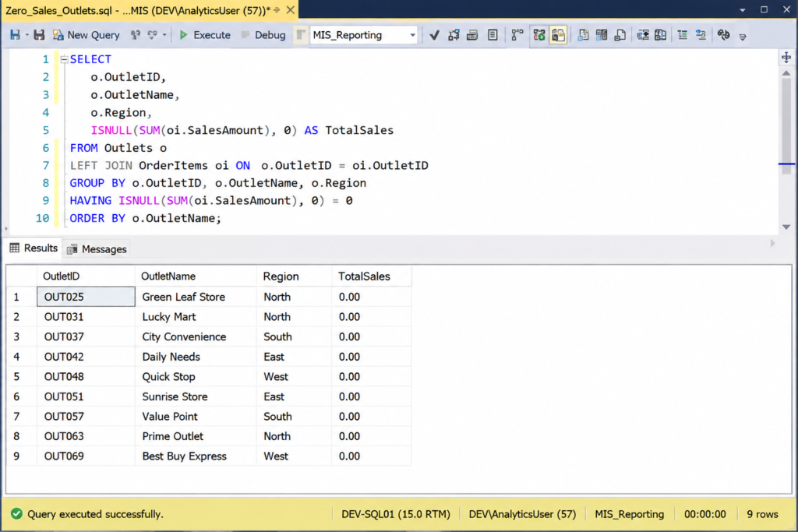The width and height of the screenshot is (798, 532).
Task: Select the Value Point cell
Action: [196, 416]
